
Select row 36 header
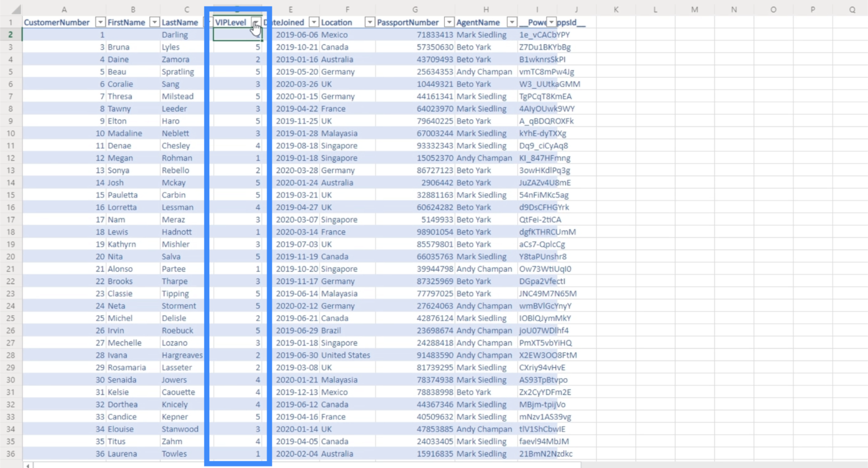click(10, 454)
